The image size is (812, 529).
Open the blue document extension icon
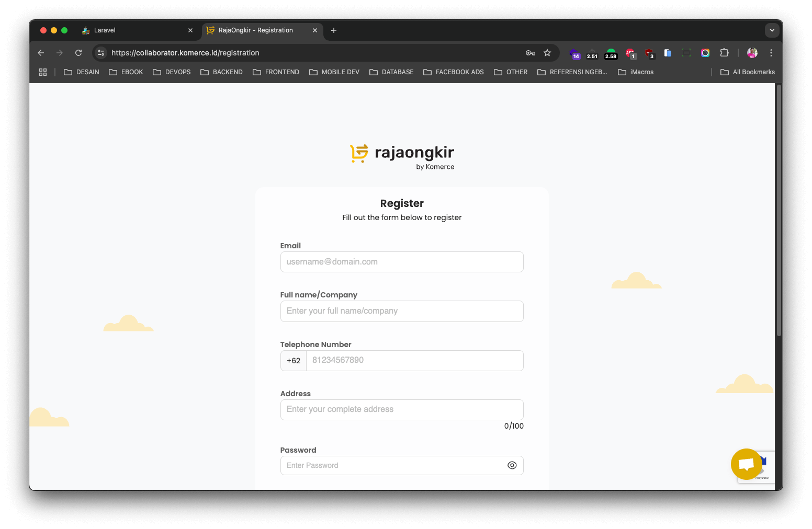click(x=668, y=53)
